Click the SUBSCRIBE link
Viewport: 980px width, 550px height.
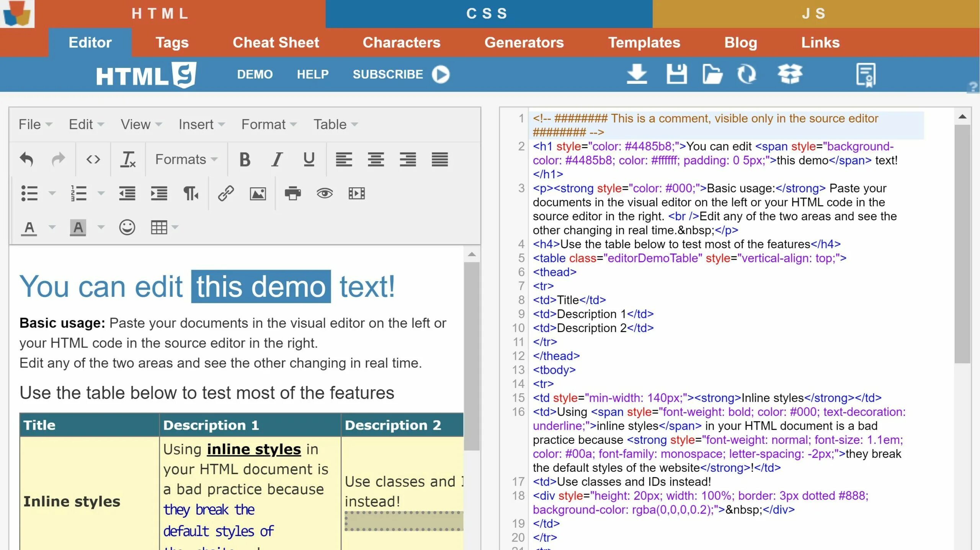point(388,74)
